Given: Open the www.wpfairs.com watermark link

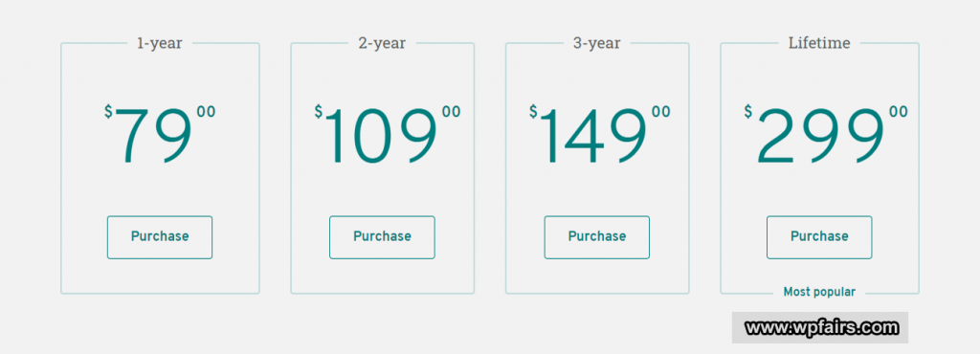Looking at the screenshot, I should click(820, 328).
